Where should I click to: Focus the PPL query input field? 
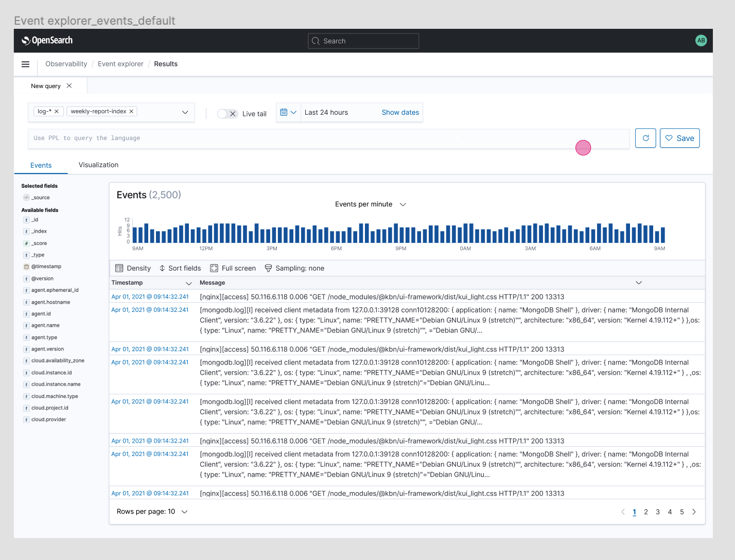click(x=328, y=138)
